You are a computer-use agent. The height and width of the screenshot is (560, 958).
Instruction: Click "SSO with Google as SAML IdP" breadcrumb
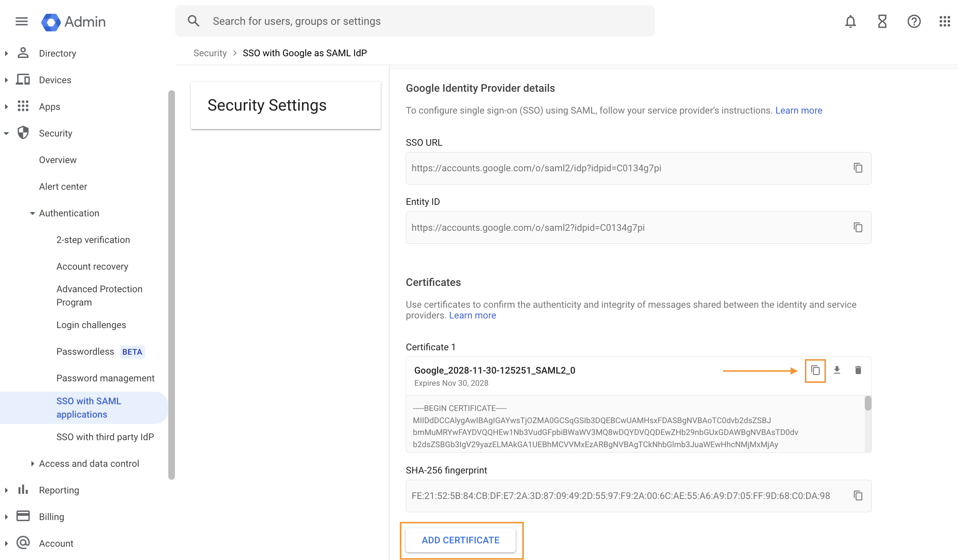tap(304, 53)
